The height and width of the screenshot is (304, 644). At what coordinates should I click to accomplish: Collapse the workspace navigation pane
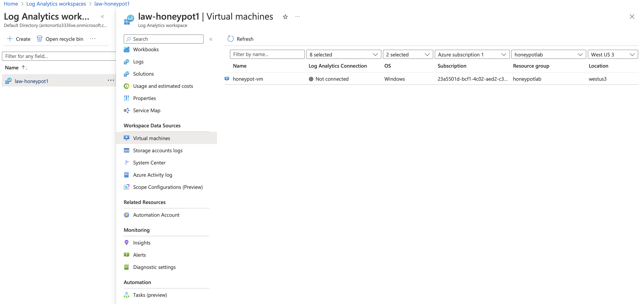pyautogui.click(x=211, y=39)
